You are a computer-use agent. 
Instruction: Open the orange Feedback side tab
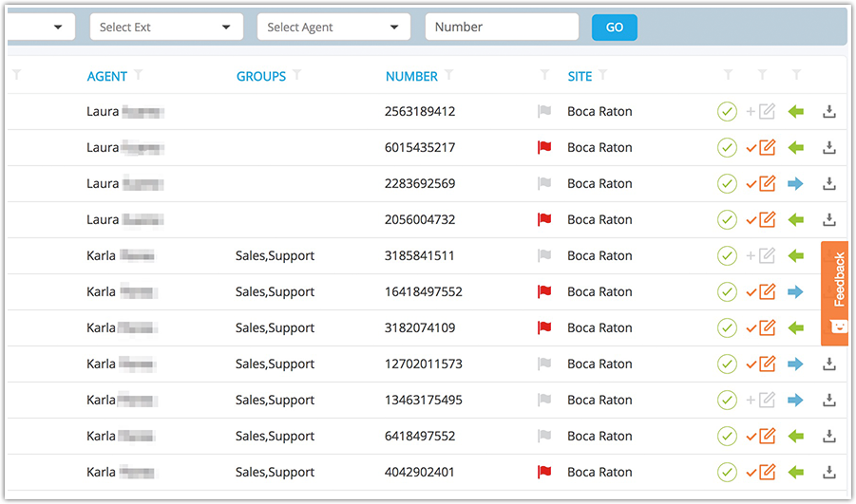(x=835, y=292)
